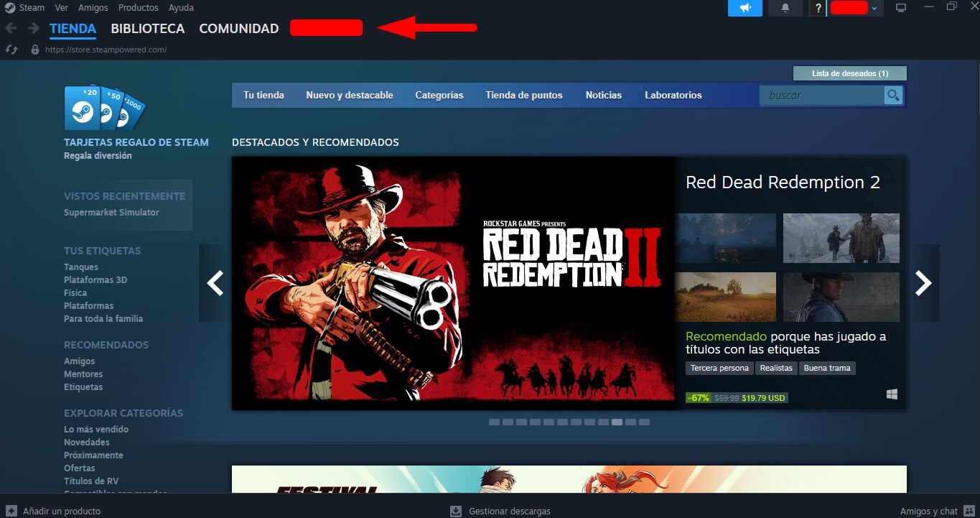Open Lista de deseados (1)
Viewport: 980px width, 518px height.
[850, 73]
